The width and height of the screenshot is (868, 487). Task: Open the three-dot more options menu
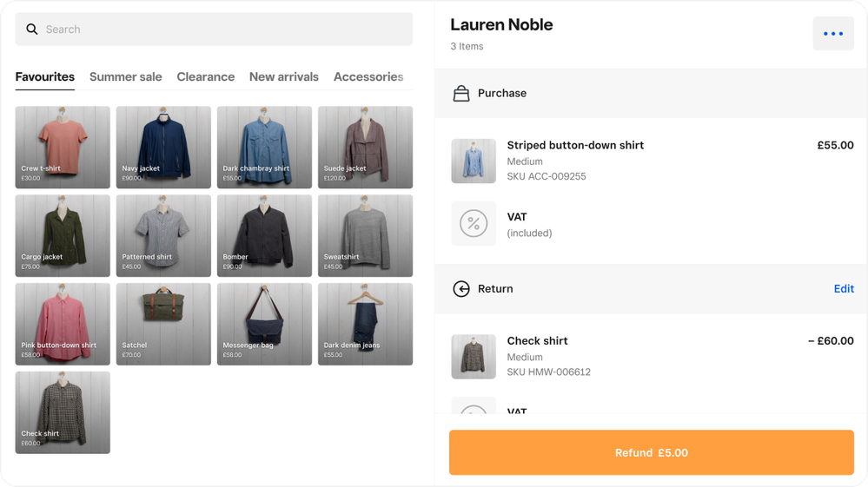(832, 34)
